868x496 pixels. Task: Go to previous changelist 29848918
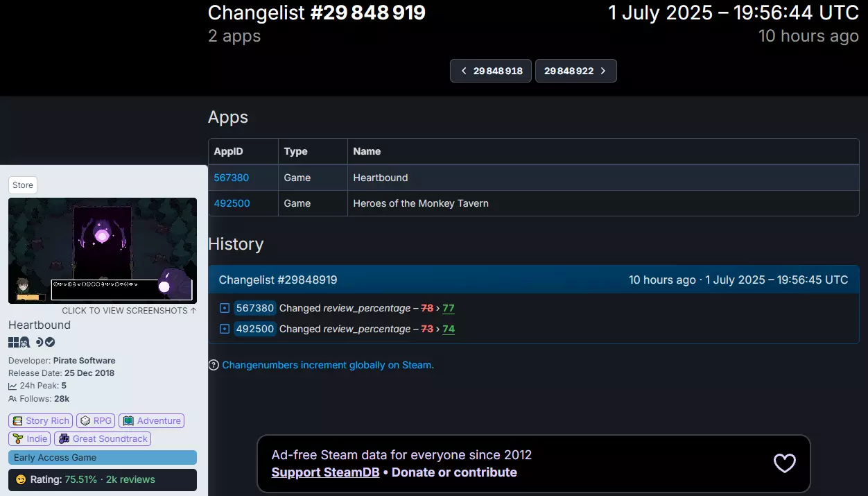pyautogui.click(x=491, y=71)
